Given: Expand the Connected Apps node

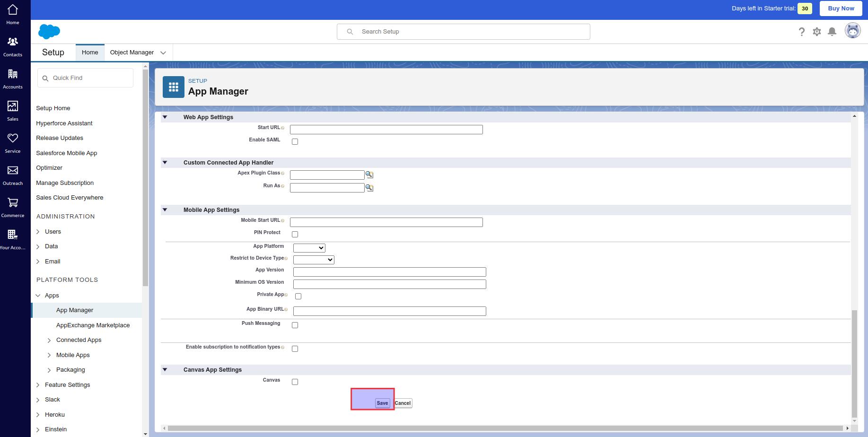Looking at the screenshot, I should tap(49, 341).
